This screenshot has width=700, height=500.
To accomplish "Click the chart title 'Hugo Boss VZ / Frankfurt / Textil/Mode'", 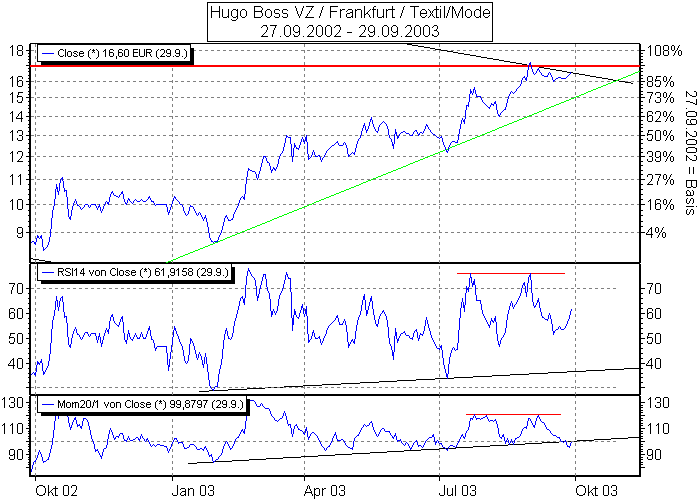I will (350, 12).
